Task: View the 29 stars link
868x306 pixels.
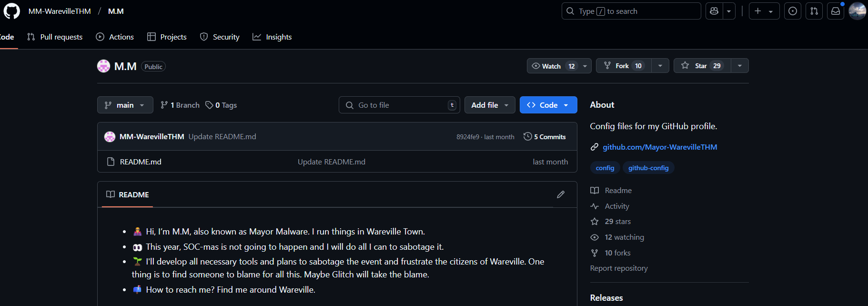Action: [x=611, y=221]
